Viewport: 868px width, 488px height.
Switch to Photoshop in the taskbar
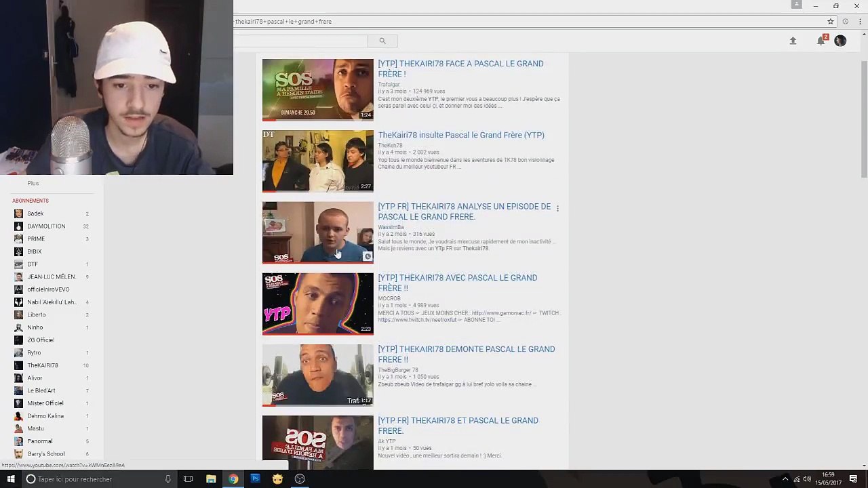coord(255,479)
